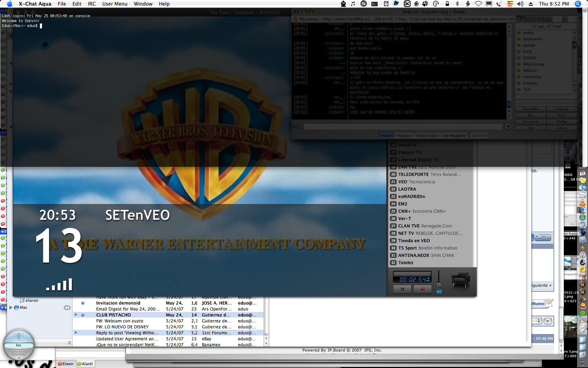This screenshot has width=588, height=368.
Task: Click the X-Chat message input field
Action: 403,127
